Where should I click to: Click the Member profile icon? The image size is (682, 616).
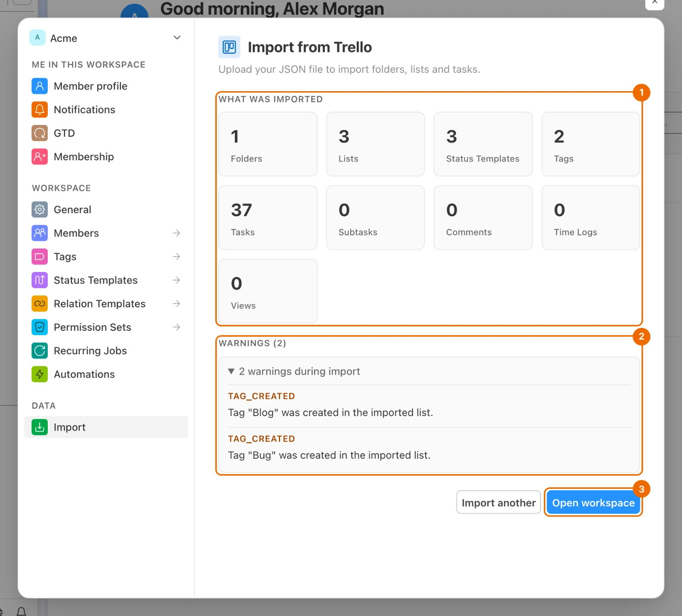40,86
